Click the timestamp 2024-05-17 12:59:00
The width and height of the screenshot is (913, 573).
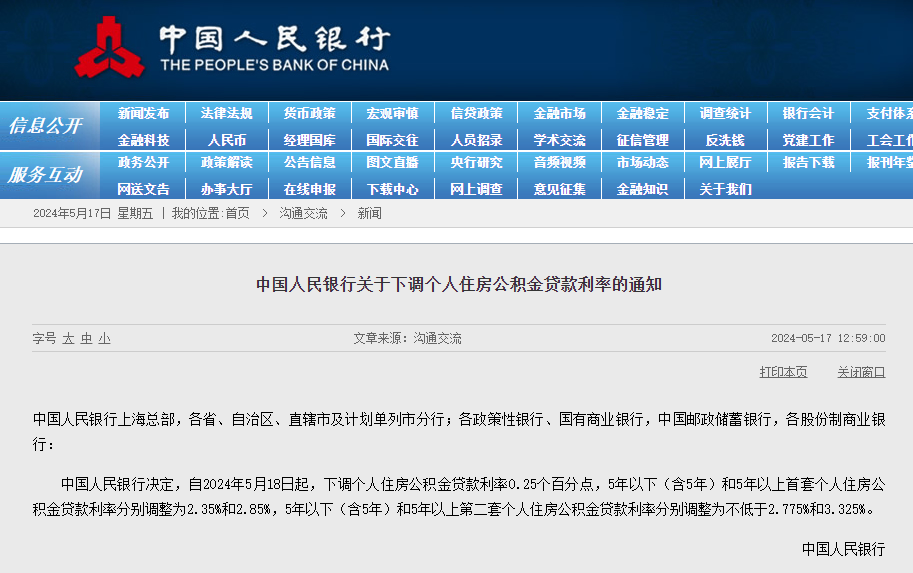coord(828,338)
